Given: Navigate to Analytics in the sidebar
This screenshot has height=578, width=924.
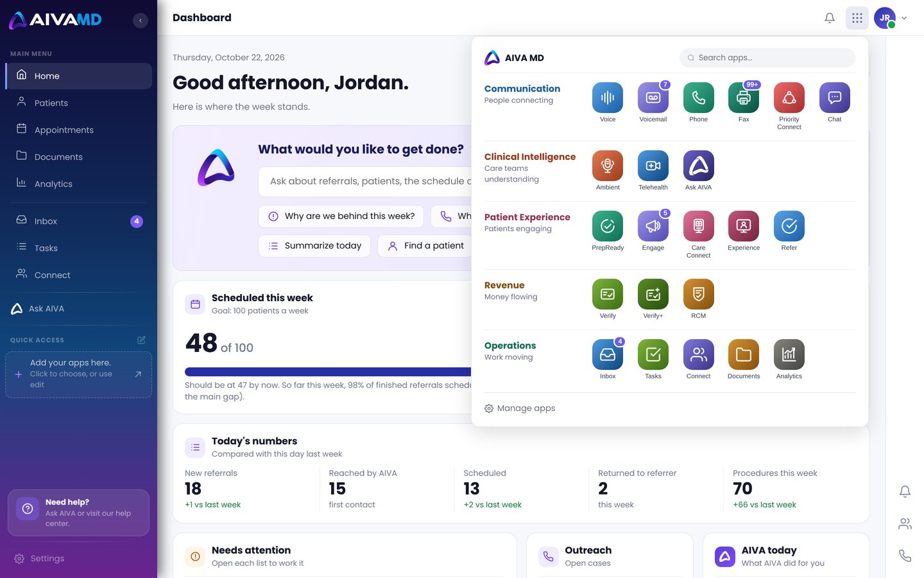Looking at the screenshot, I should click(x=78, y=184).
